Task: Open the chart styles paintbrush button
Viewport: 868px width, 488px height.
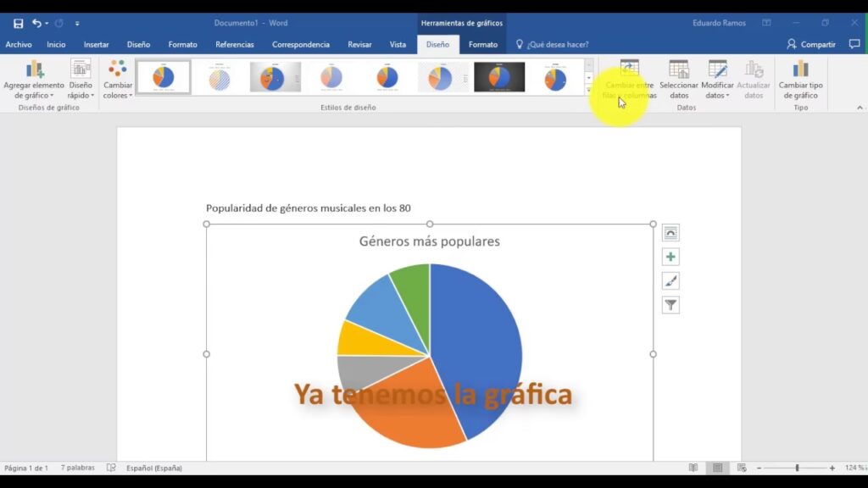Action: (x=670, y=281)
